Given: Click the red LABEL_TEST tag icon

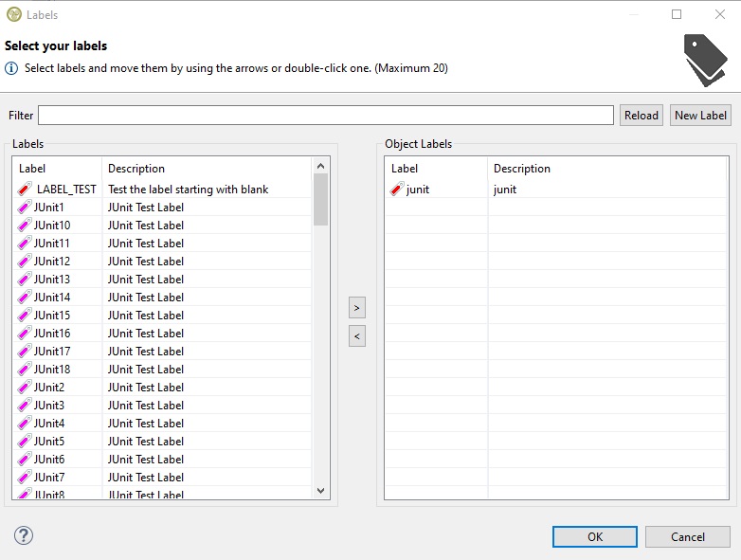Looking at the screenshot, I should click(x=26, y=190).
